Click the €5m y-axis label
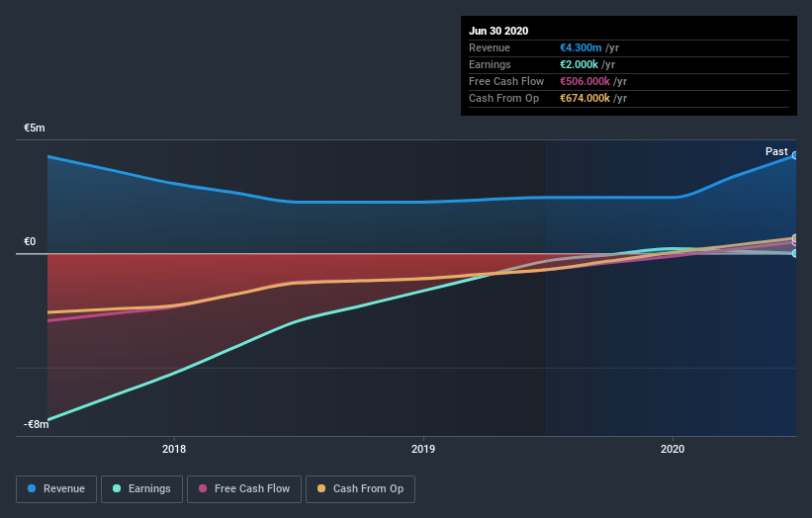The height and width of the screenshot is (518, 812). tap(35, 128)
